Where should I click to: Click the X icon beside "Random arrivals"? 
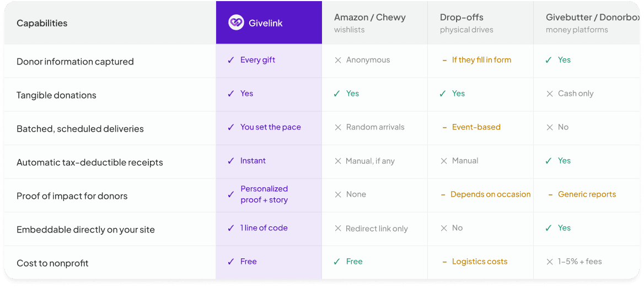tap(337, 127)
